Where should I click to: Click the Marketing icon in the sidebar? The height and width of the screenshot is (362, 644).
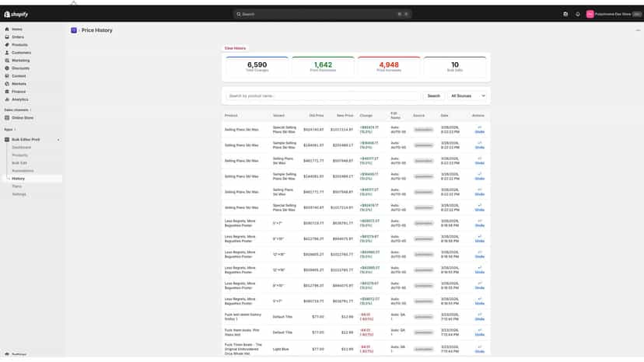[x=7, y=61]
